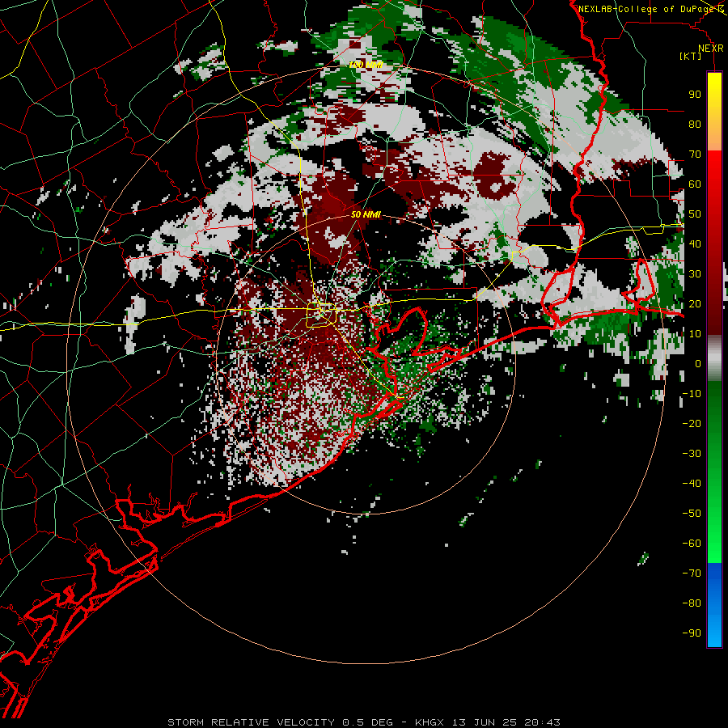Click the 90 value on velocity scale
The width and height of the screenshot is (728, 728).
(x=695, y=95)
